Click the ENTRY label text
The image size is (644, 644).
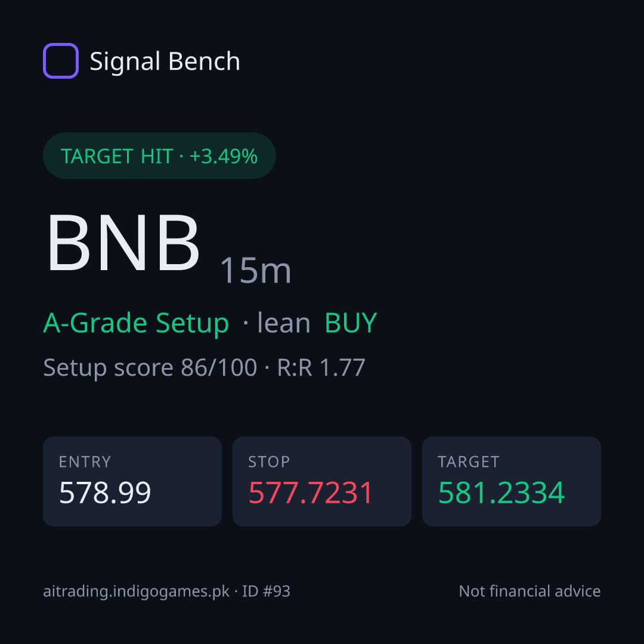pyautogui.click(x=85, y=462)
